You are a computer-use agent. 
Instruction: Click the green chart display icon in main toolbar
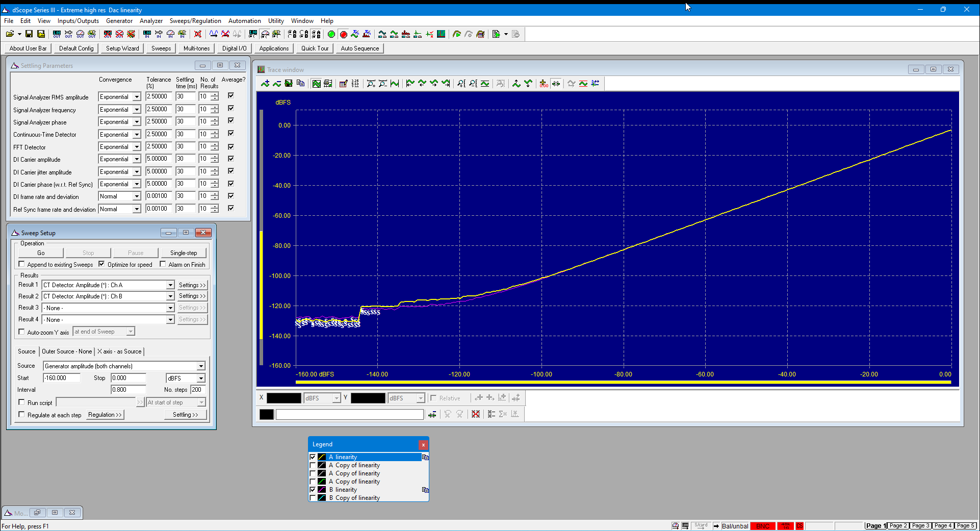tap(442, 34)
